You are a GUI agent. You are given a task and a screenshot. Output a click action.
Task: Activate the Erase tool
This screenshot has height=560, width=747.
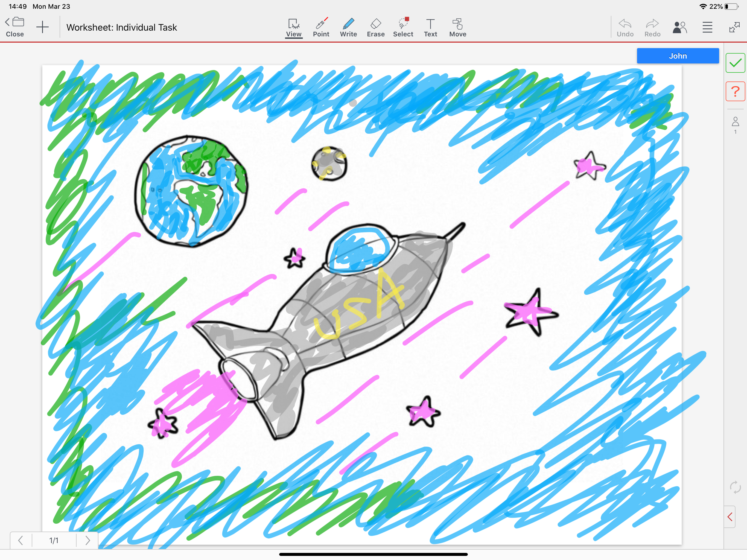pyautogui.click(x=375, y=27)
